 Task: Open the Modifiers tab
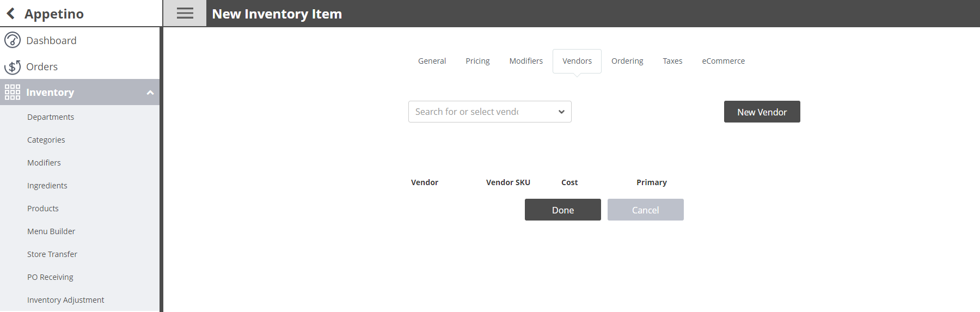click(526, 61)
